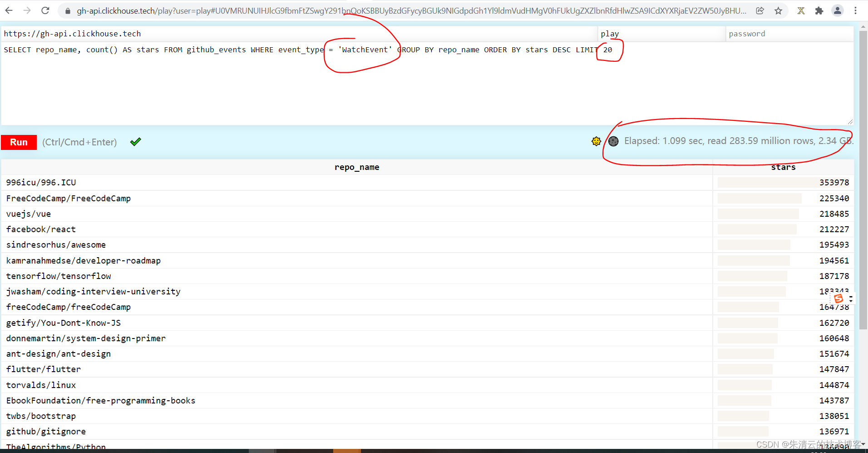The width and height of the screenshot is (868, 453).
Task: Select the sindresorhus/awesome row
Action: click(427, 245)
